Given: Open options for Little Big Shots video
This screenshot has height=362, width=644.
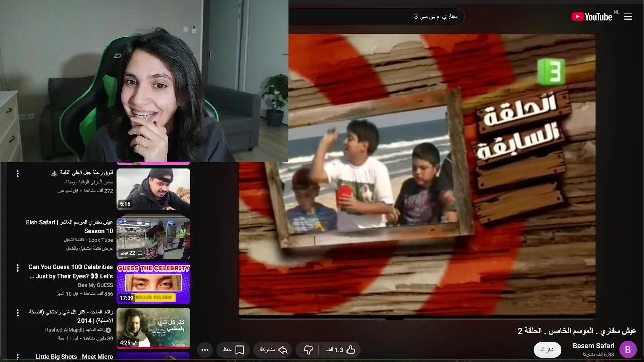Looking at the screenshot, I should (18, 357).
